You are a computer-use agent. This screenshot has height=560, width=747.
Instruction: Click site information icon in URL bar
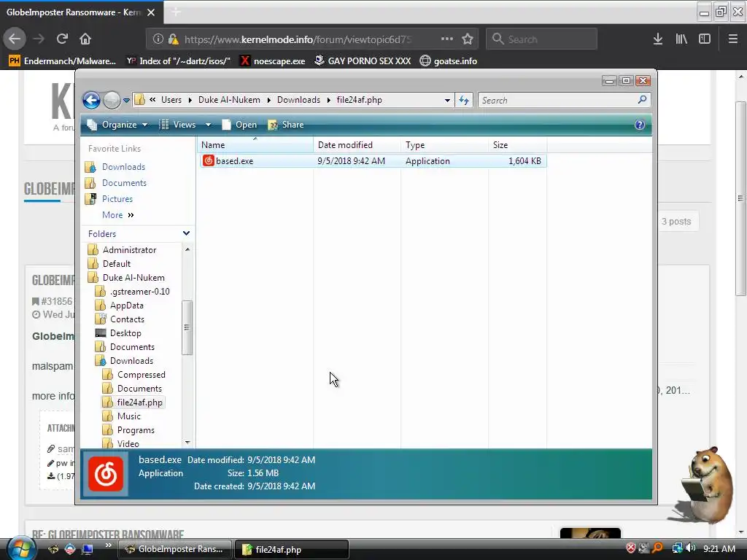pos(158,39)
